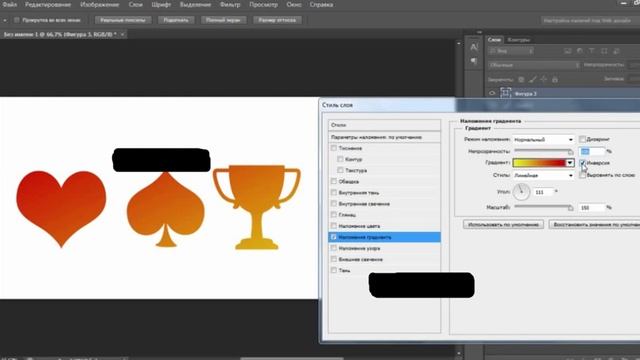Image resolution: width=640 pixels, height=360 pixels.
Task: Toggle lock position icon
Action: (x=544, y=79)
